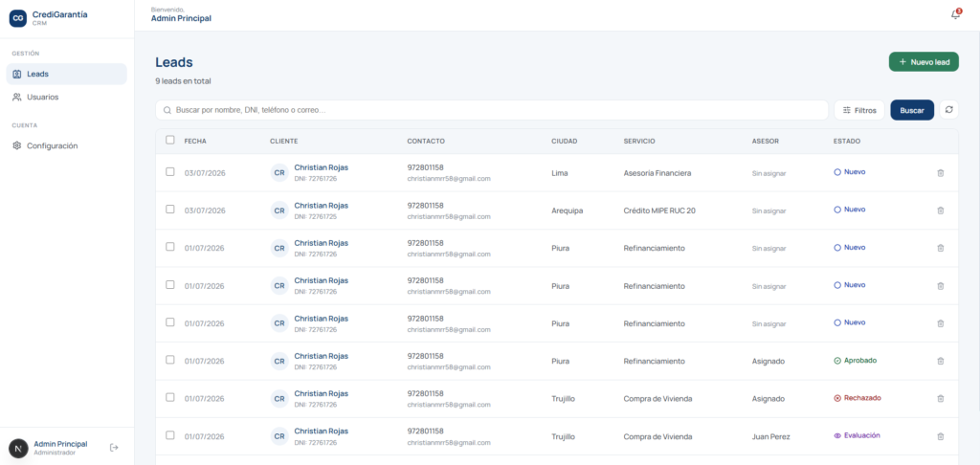Screen dimensions: 980x465
Task: Click the CR avatar in the Lima row
Action: 279,173
